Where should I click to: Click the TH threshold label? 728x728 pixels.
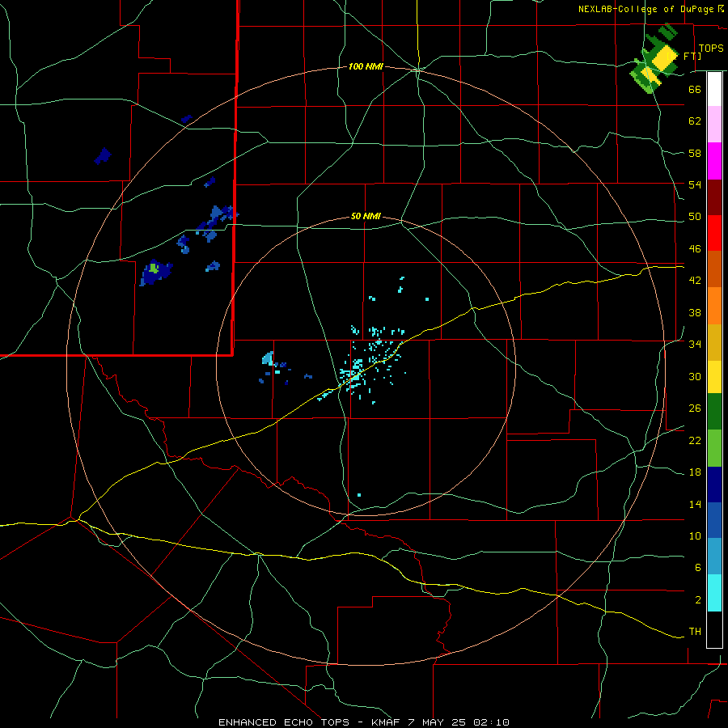695,632
